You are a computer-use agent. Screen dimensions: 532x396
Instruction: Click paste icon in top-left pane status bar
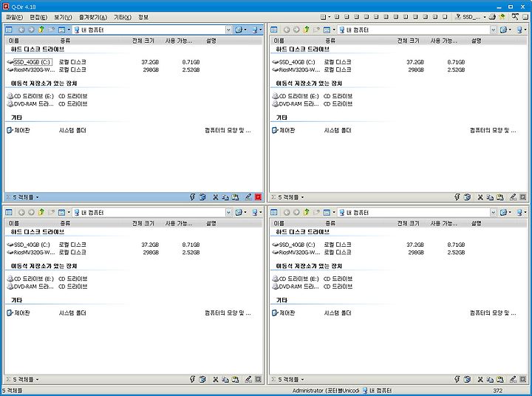tap(235, 197)
